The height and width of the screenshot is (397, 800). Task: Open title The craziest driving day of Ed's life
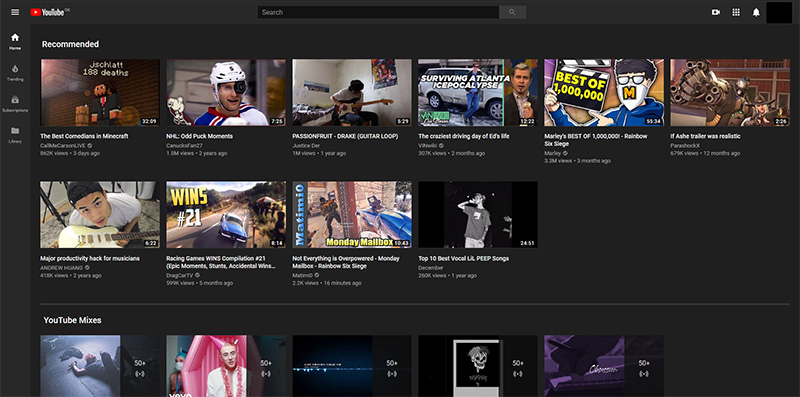(x=464, y=136)
